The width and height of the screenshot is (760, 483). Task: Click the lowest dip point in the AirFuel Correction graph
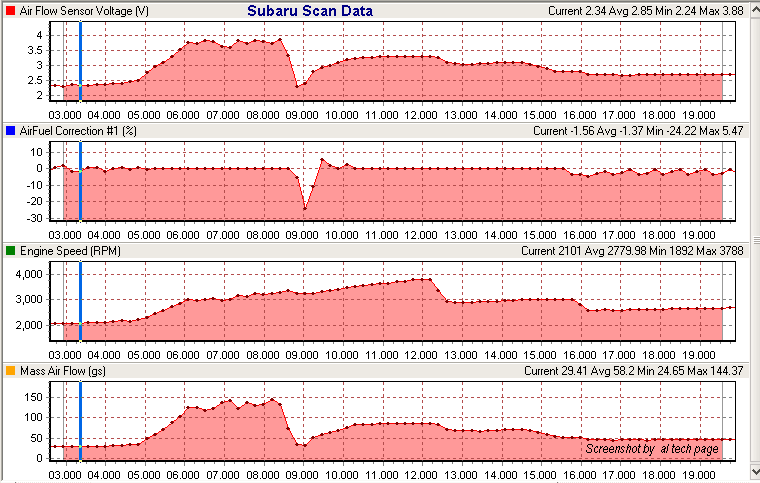(x=305, y=208)
